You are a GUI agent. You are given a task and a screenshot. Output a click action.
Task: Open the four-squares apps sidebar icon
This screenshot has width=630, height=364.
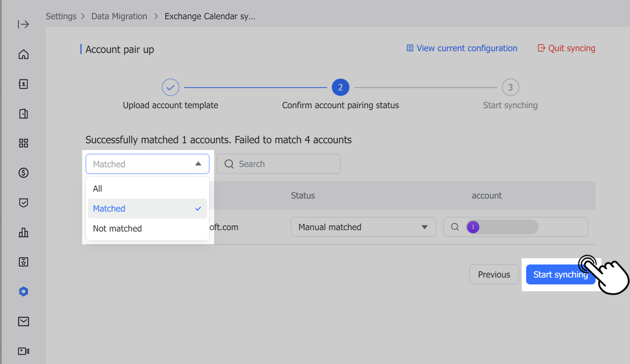[x=23, y=143]
